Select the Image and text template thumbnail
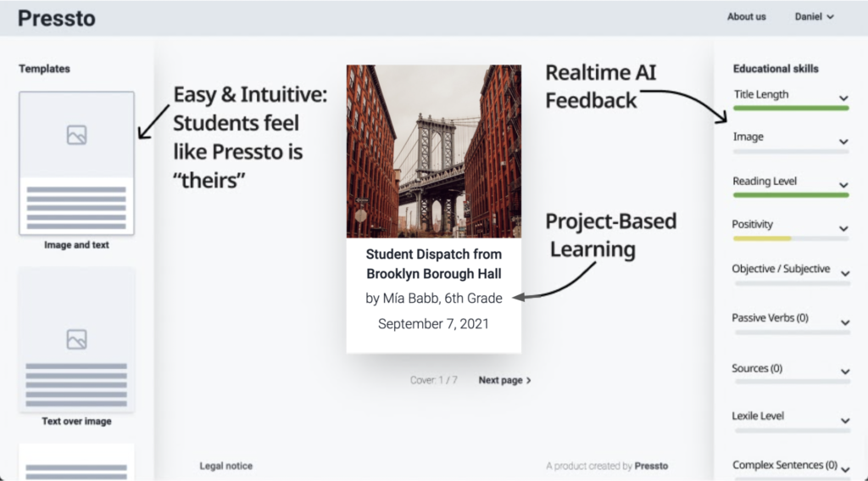Screen dimensions: 868x481 pyautogui.click(x=76, y=163)
